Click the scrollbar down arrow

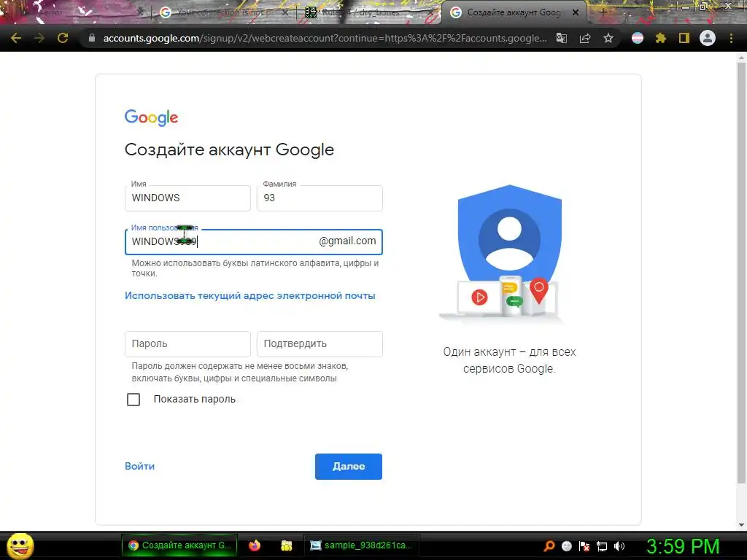741,525
